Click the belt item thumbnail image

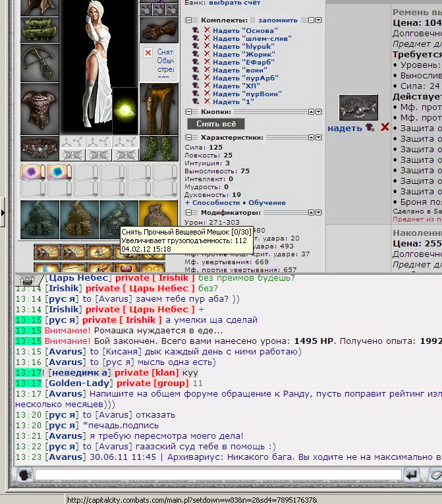click(x=358, y=107)
